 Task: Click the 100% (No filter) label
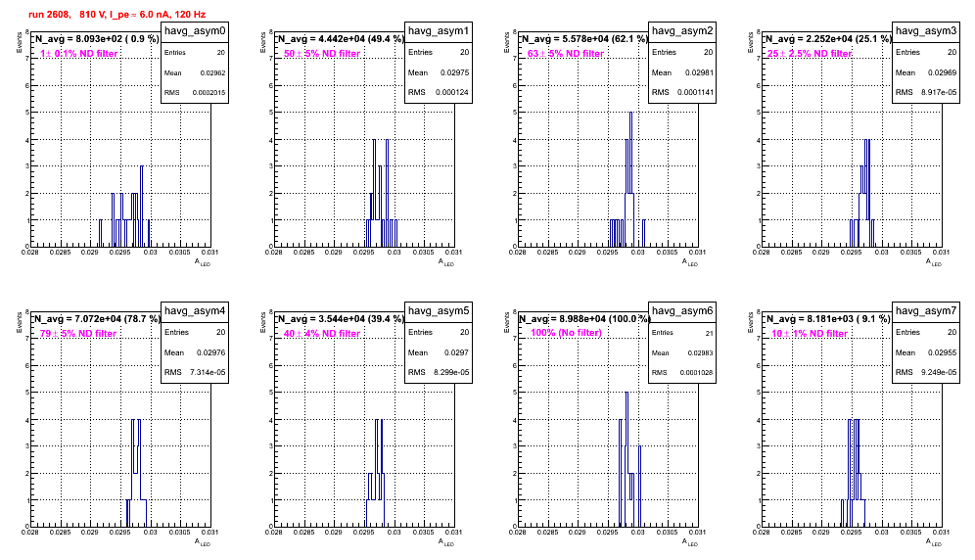tap(566, 333)
